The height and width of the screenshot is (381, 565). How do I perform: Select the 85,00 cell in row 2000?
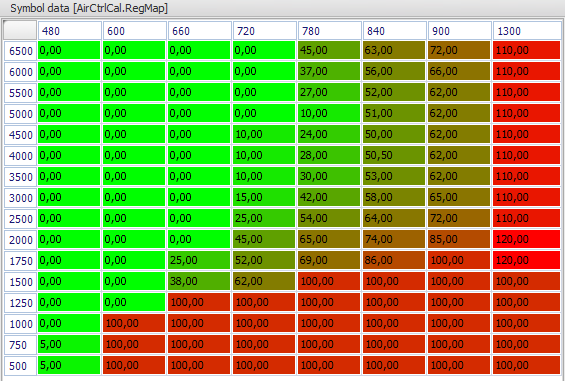tap(459, 239)
